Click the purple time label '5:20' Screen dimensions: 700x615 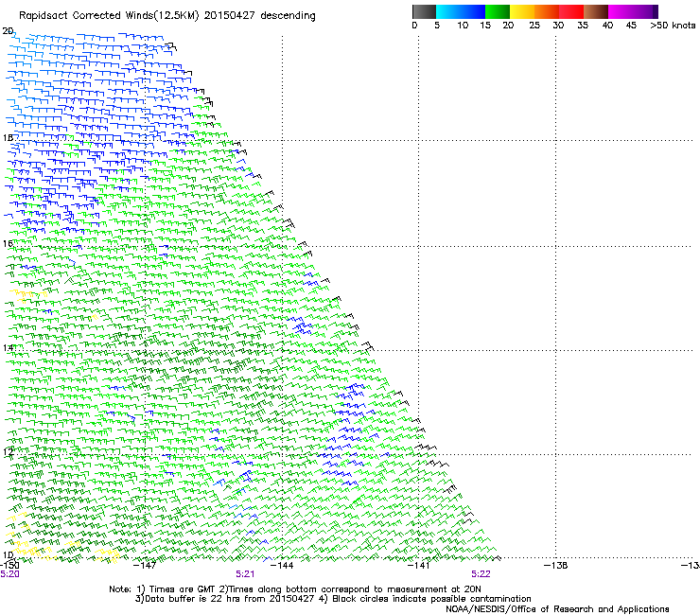point(9,574)
